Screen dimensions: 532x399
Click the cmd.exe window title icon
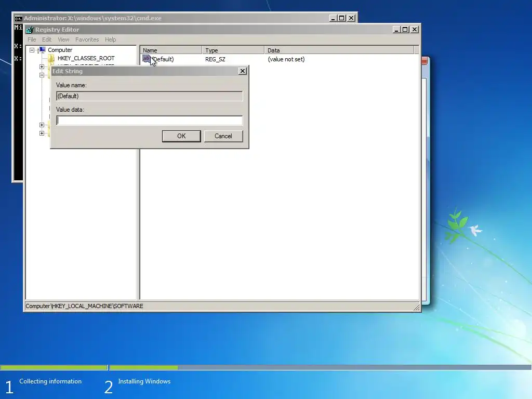(x=18, y=18)
